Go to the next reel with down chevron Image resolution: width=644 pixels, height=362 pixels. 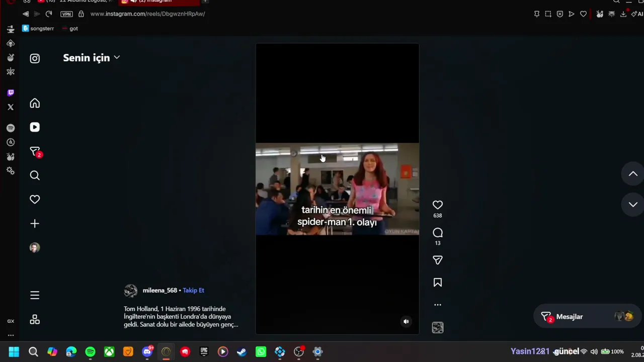(x=633, y=205)
